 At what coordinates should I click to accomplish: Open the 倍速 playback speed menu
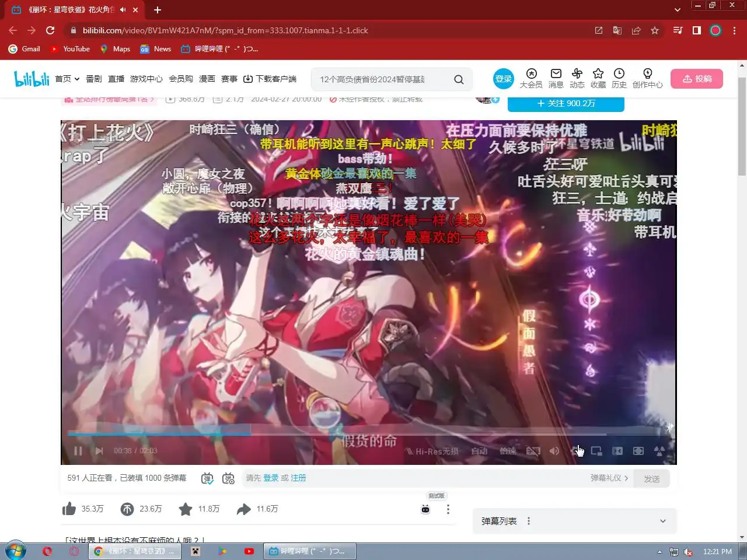pyautogui.click(x=508, y=451)
